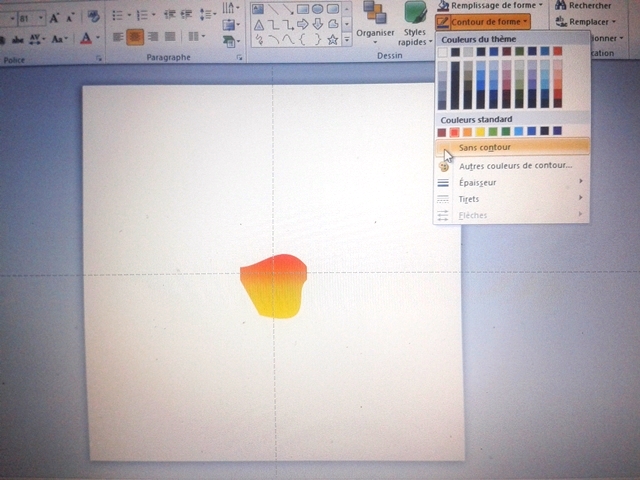Pick the yellow standard color swatch
The width and height of the screenshot is (640, 480).
tap(480, 131)
